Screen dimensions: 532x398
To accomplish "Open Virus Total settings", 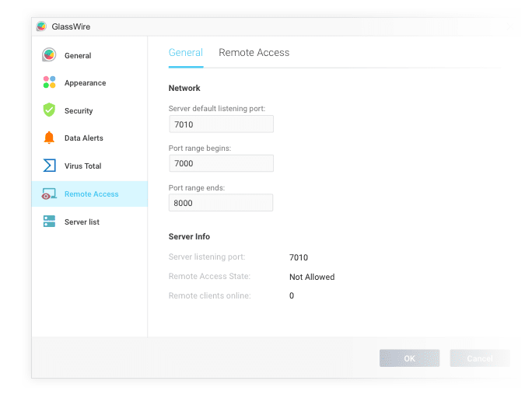I will 89,166.
